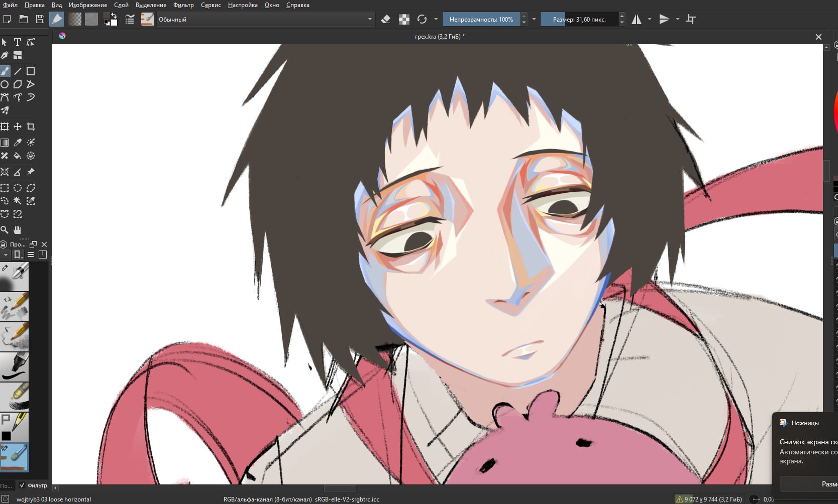
Task: Open the brush editor settings icon
Action: coord(130,19)
